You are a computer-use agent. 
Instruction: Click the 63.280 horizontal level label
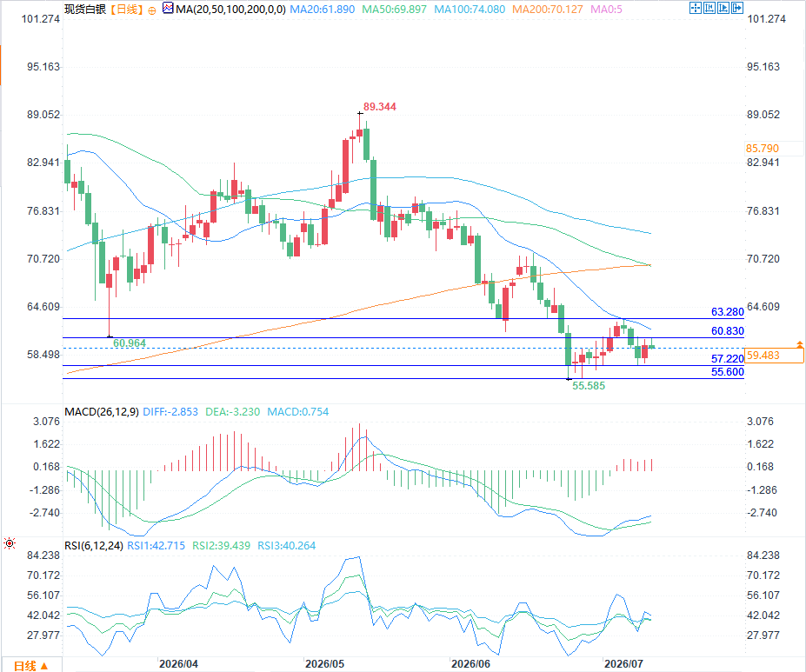click(728, 312)
